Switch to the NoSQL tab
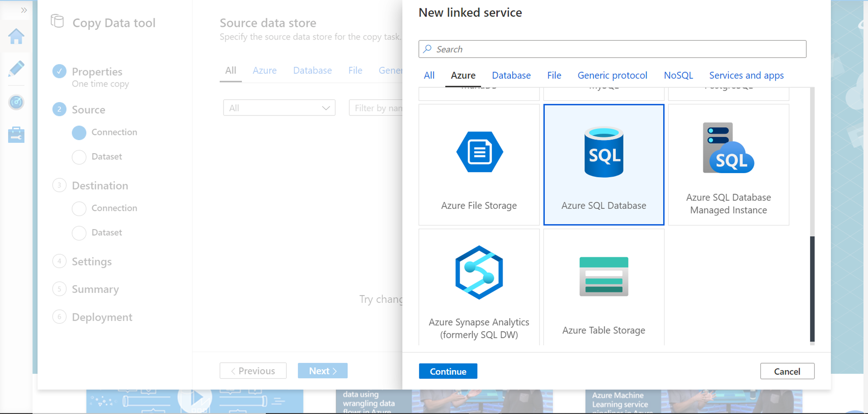Image resolution: width=868 pixels, height=414 pixels. coord(678,76)
